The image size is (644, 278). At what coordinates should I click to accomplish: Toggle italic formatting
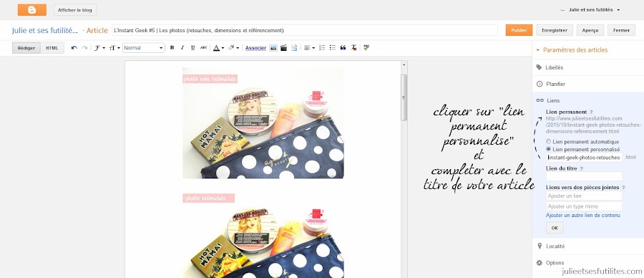coord(182,48)
